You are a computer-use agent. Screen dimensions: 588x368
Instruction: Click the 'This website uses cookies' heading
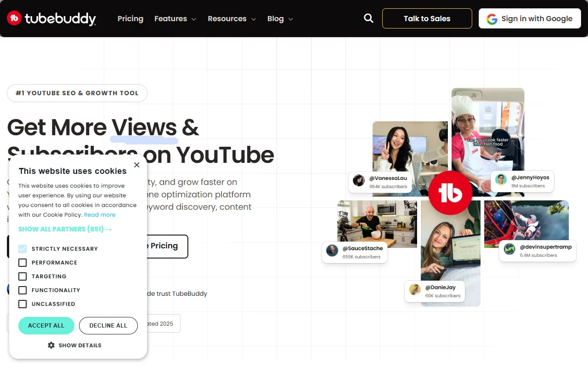click(x=73, y=171)
